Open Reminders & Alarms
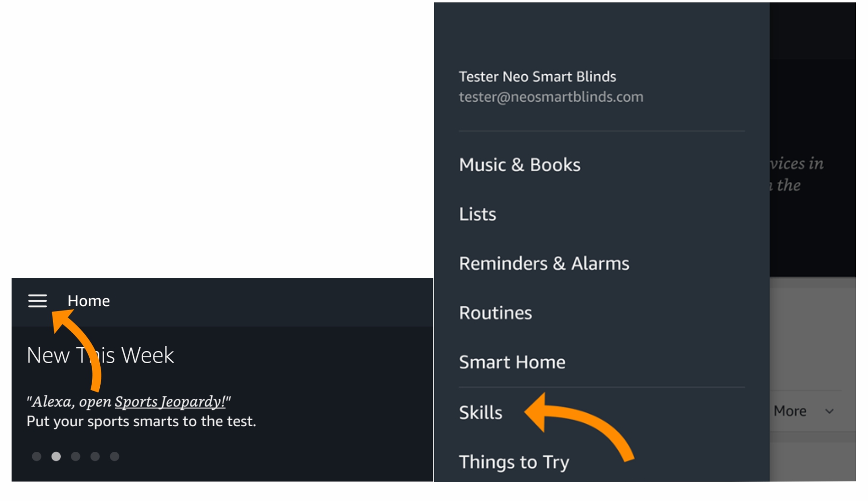This screenshot has height=501, width=868. click(544, 264)
